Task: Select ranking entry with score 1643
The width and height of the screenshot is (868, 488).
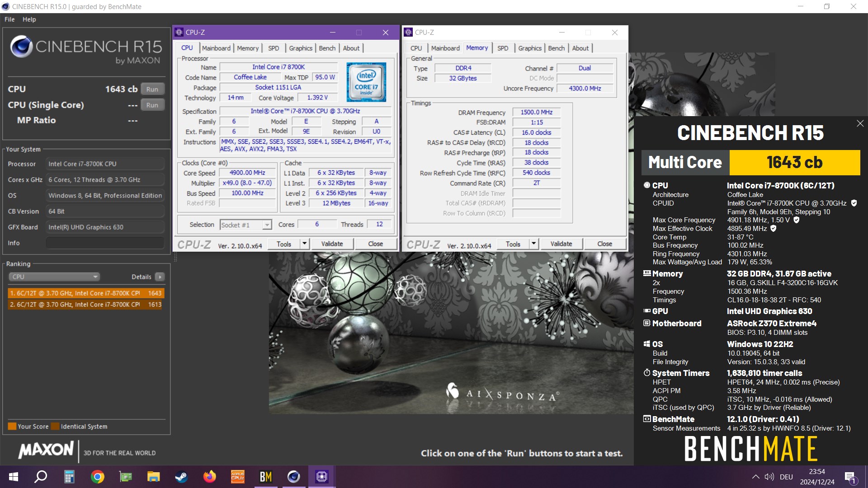Action: 86,293
